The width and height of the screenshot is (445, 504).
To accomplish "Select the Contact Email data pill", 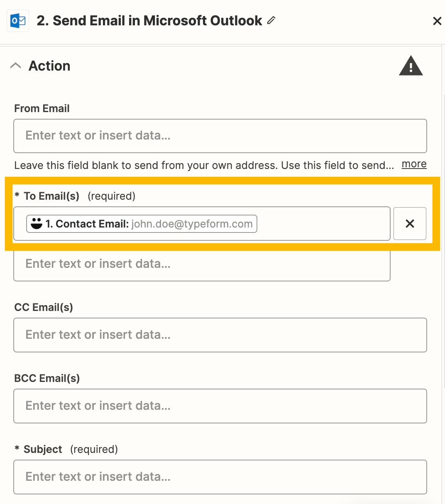I will (x=142, y=224).
